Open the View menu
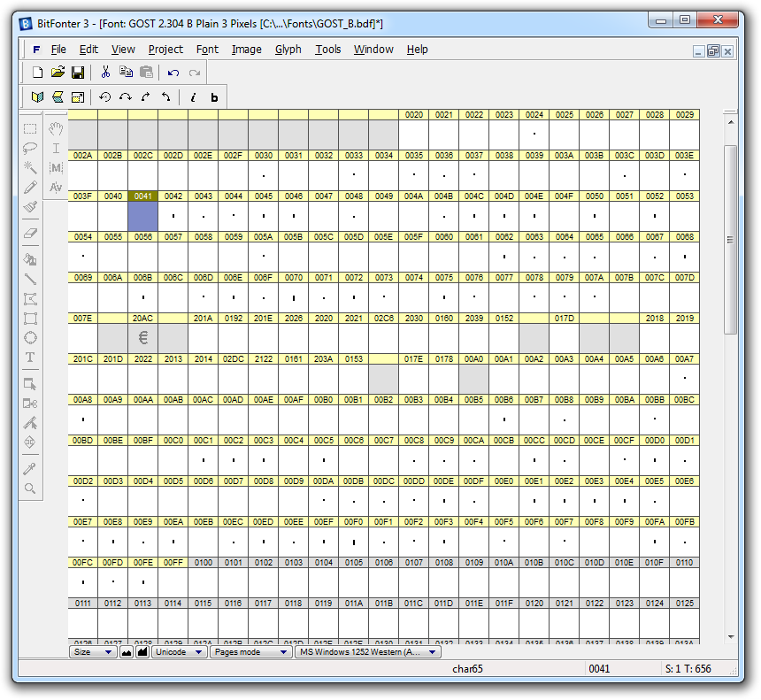The height and width of the screenshot is (700, 761). (123, 50)
